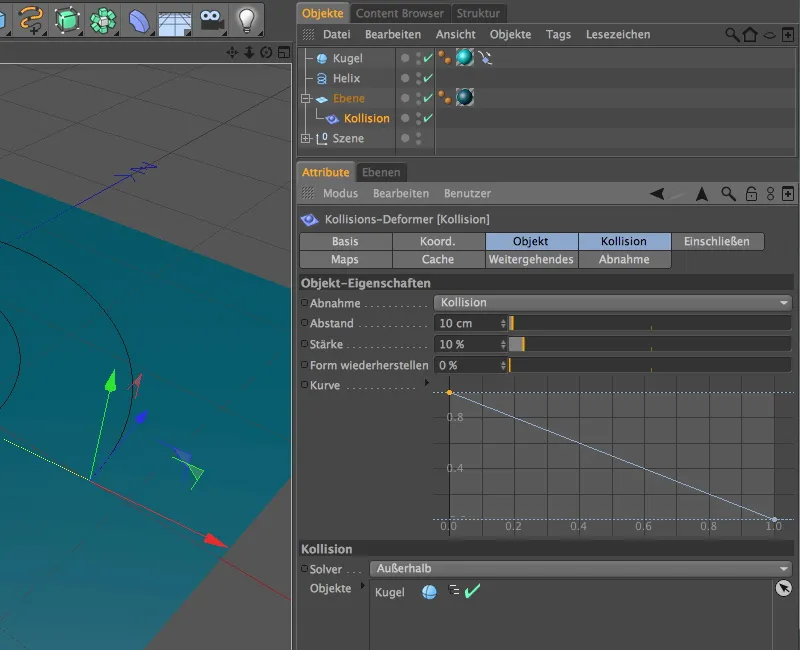This screenshot has height=650, width=800.
Task: Click the Attribute Manager new panel icon
Action: (x=788, y=194)
